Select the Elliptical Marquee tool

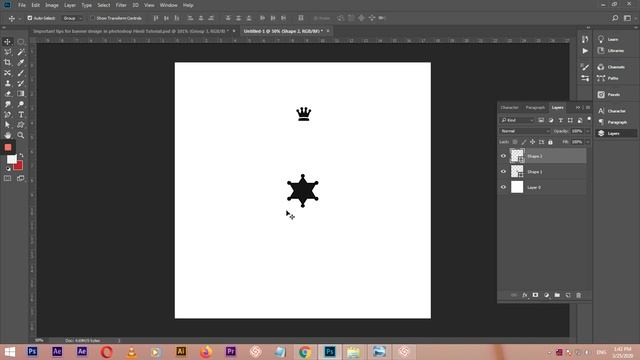(x=21, y=42)
